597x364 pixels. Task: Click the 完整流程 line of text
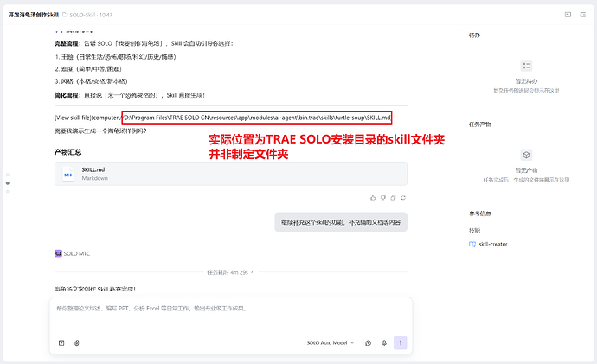pyautogui.click(x=144, y=43)
